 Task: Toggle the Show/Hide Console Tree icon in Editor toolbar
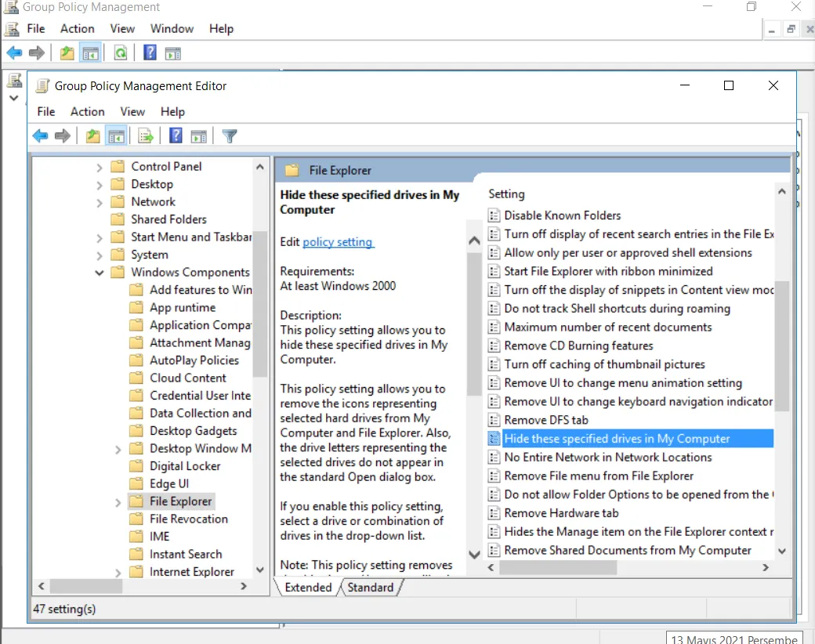coord(117,136)
